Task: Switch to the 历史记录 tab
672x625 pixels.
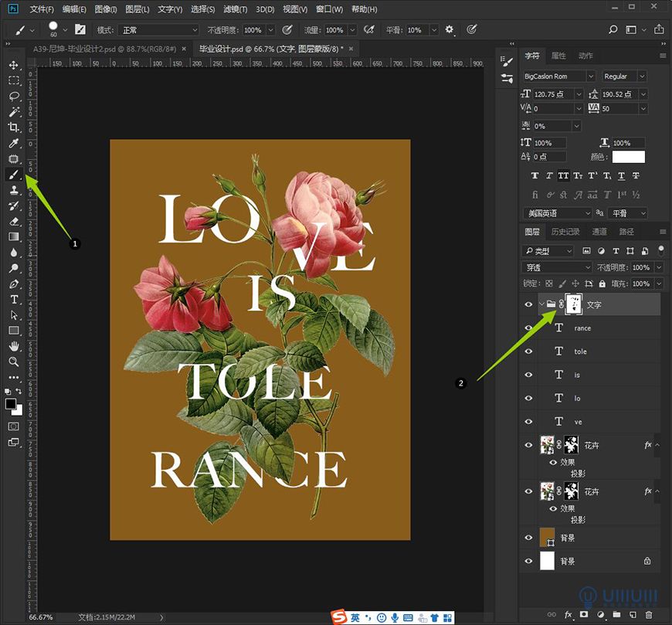Action: click(565, 232)
